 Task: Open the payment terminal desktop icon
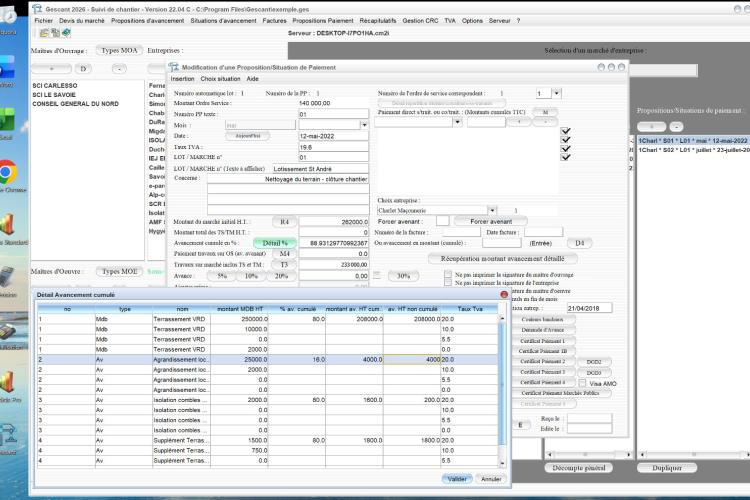click(8, 330)
